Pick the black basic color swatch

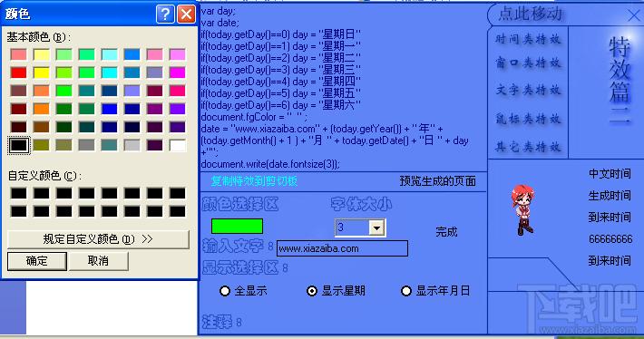[19, 145]
